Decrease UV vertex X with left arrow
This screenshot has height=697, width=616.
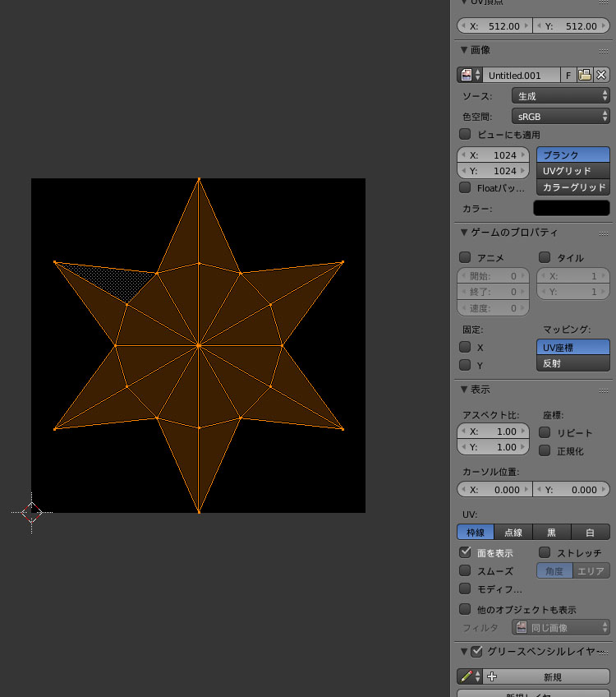(x=463, y=25)
